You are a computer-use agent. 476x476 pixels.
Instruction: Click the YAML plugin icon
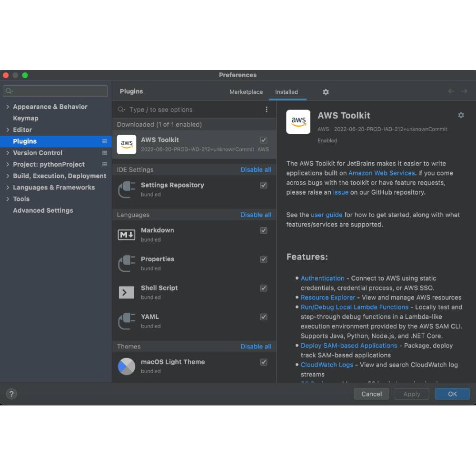click(127, 321)
